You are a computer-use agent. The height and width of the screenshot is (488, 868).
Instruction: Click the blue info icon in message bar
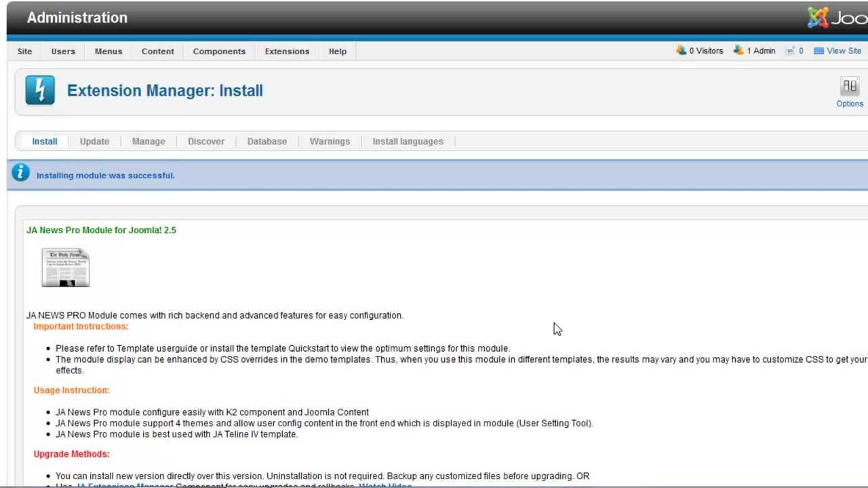click(20, 173)
